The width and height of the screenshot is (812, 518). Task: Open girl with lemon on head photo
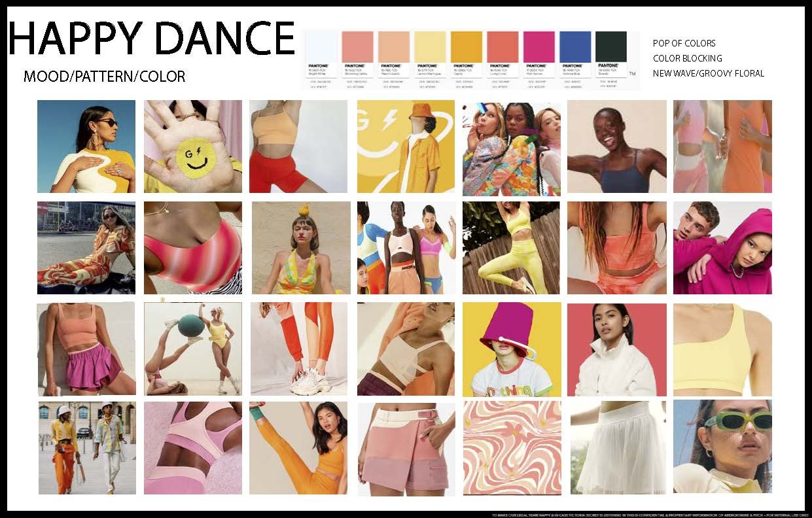point(301,248)
